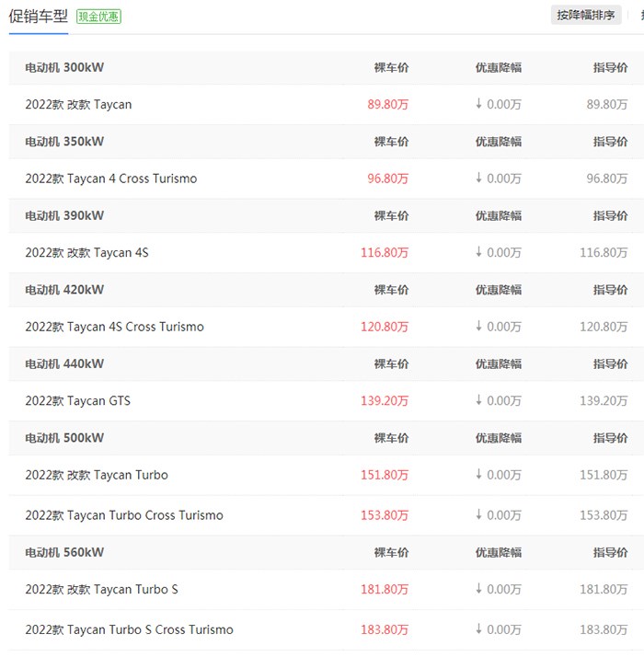Select the 电动机 390kW group header
The image size is (644, 657).
[x=64, y=216]
